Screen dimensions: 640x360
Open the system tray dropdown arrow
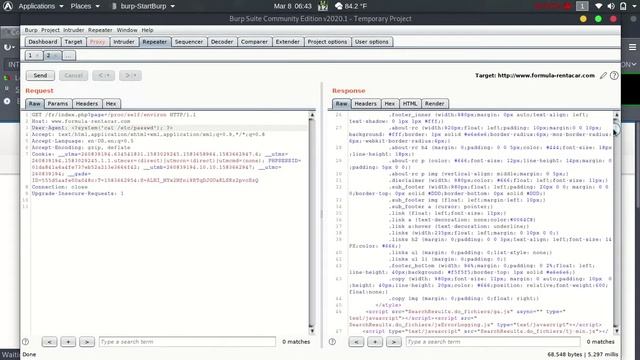click(633, 6)
